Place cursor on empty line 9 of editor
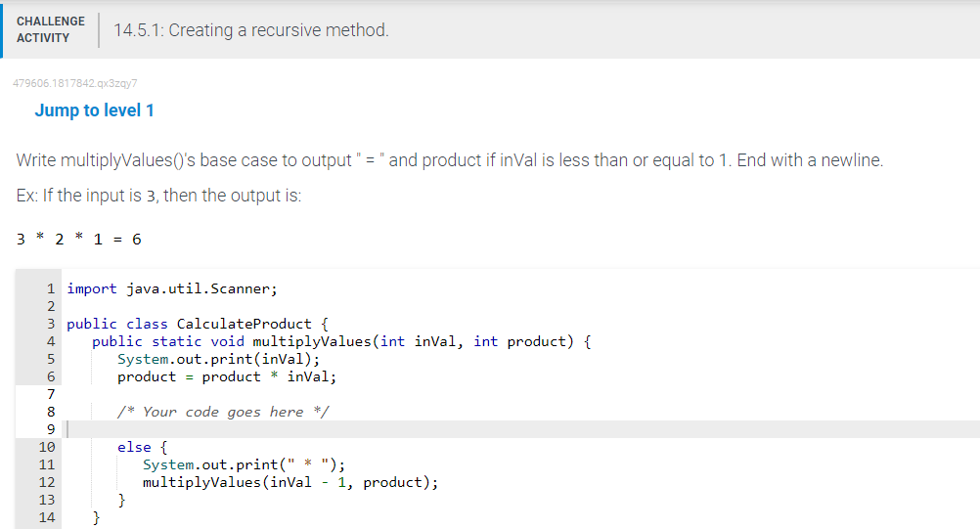Image resolution: width=980 pixels, height=529 pixels. (520, 429)
